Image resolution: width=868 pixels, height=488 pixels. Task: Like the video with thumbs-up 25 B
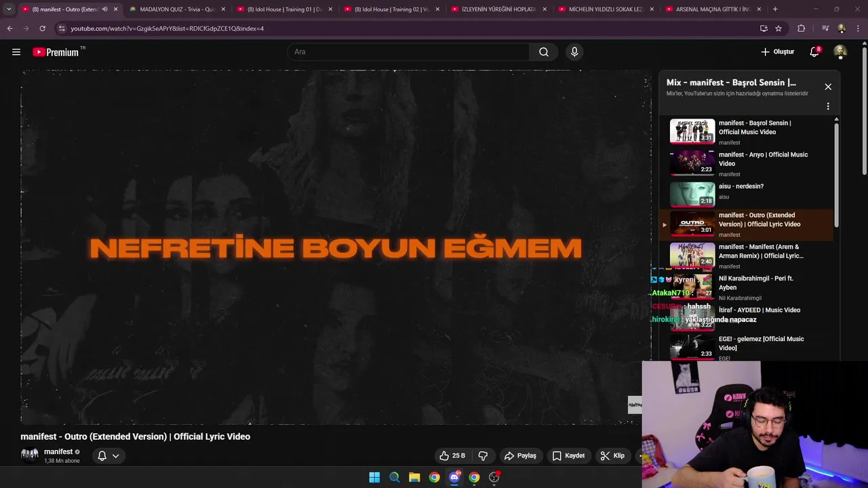point(452,455)
